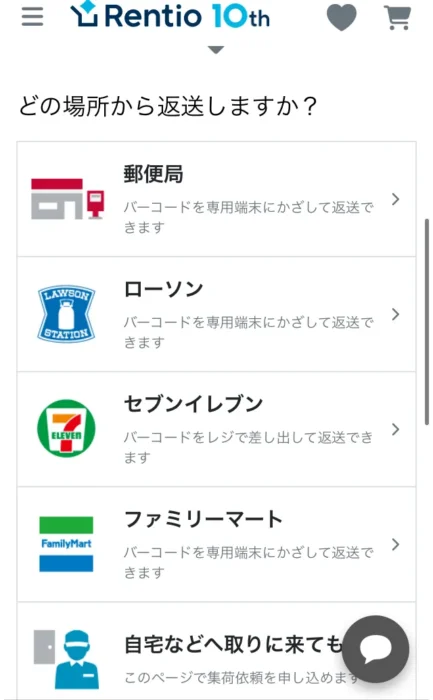Open chevron on ファミリーマート row
433x700 pixels.
pos(396,544)
